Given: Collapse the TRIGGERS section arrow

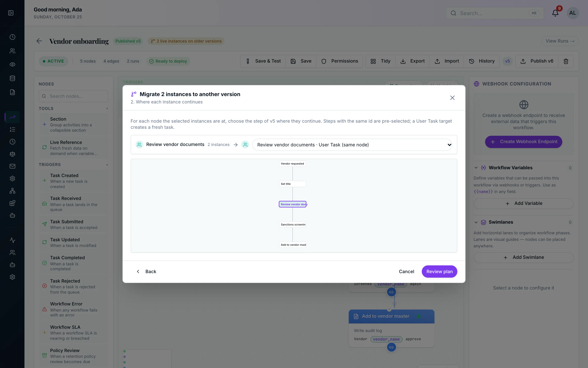Looking at the screenshot, I should 107,165.
